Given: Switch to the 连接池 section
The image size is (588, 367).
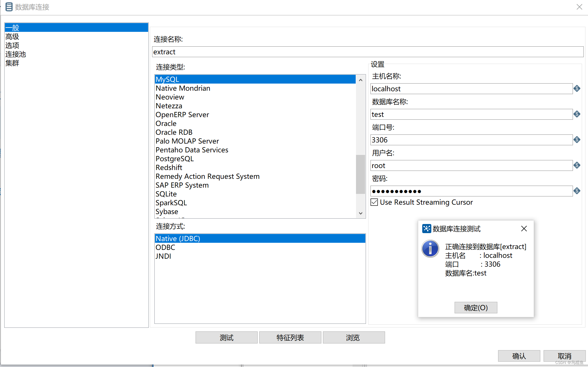Looking at the screenshot, I should pyautogui.click(x=16, y=54).
